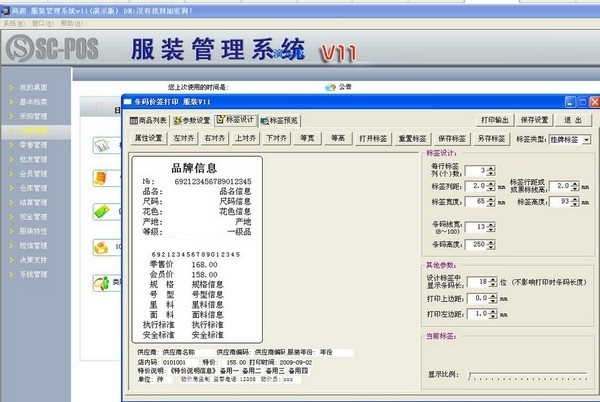The width and height of the screenshot is (600, 402).
Task: Click the 退出 button
Action: pyautogui.click(x=573, y=120)
